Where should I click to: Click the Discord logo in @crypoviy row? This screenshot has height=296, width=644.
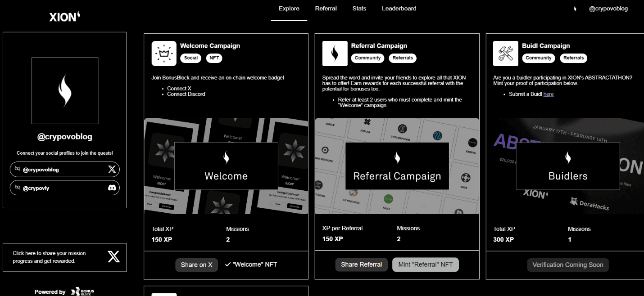point(112,188)
